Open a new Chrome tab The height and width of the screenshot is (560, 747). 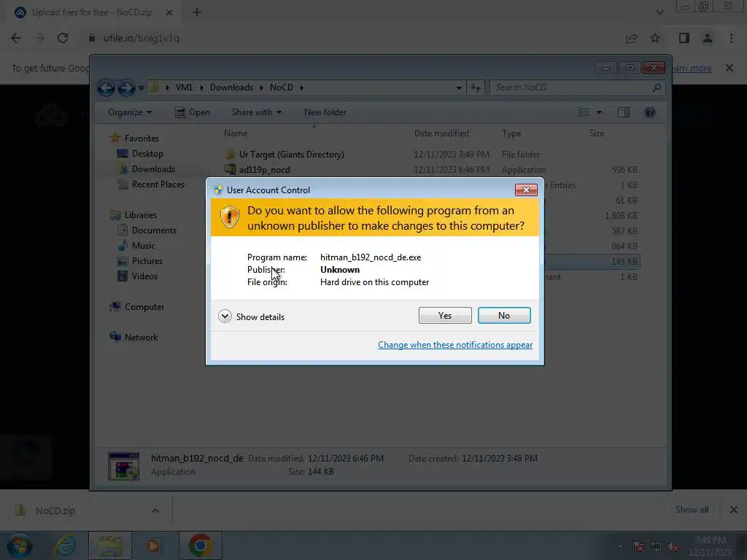(197, 12)
